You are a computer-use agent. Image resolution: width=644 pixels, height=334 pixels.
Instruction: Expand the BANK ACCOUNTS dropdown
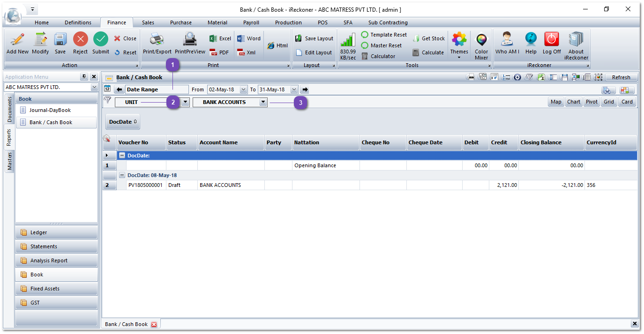pos(263,102)
